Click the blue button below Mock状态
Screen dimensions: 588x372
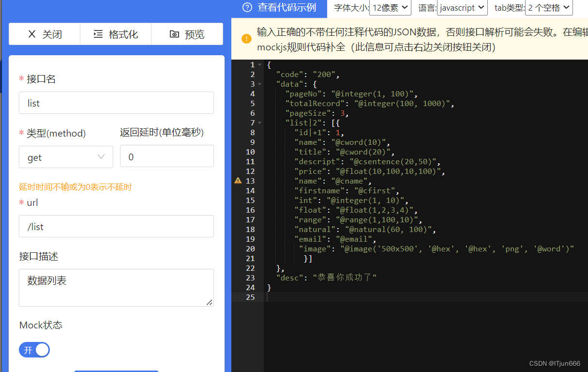116,371
